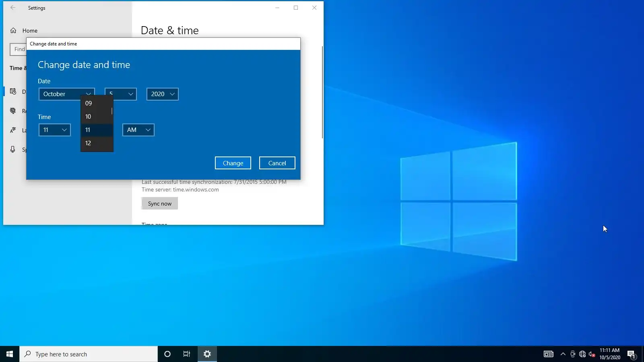Image resolution: width=644 pixels, height=362 pixels.
Task: Choose highlighted 11 in the minutes list
Action: (x=97, y=130)
